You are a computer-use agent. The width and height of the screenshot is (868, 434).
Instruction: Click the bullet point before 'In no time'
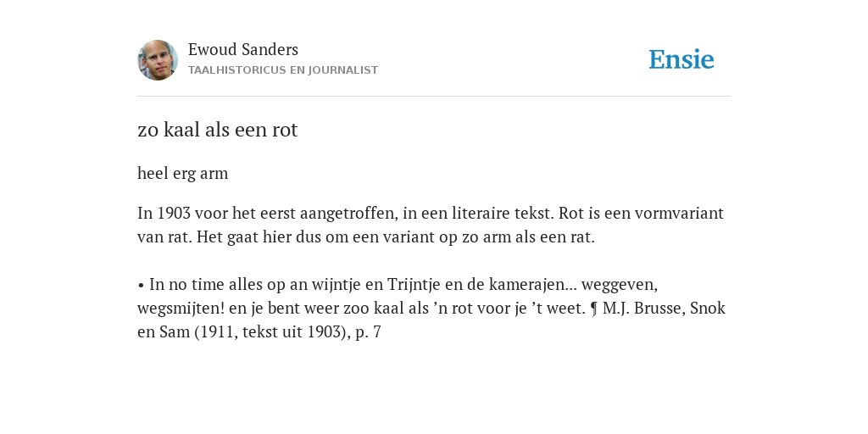tap(141, 286)
